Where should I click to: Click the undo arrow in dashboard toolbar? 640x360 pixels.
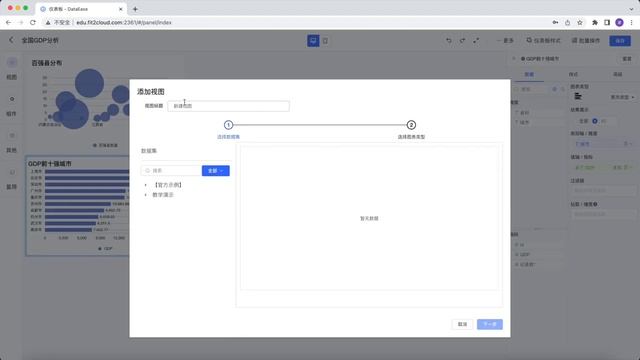click(x=449, y=40)
